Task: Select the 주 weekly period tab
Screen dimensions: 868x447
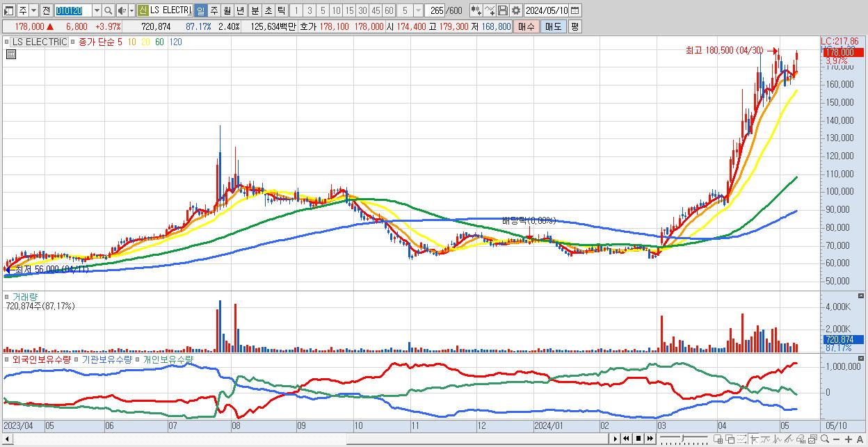Action: (214, 10)
